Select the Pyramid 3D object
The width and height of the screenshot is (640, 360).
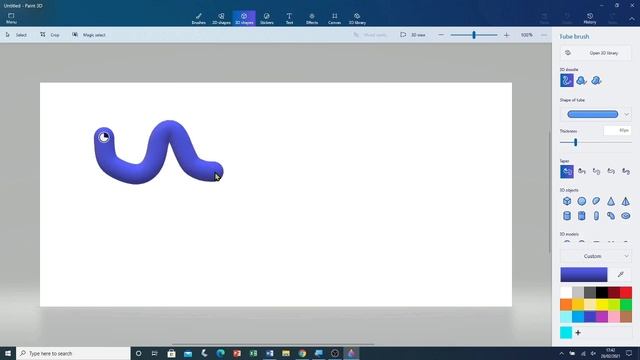point(626,201)
